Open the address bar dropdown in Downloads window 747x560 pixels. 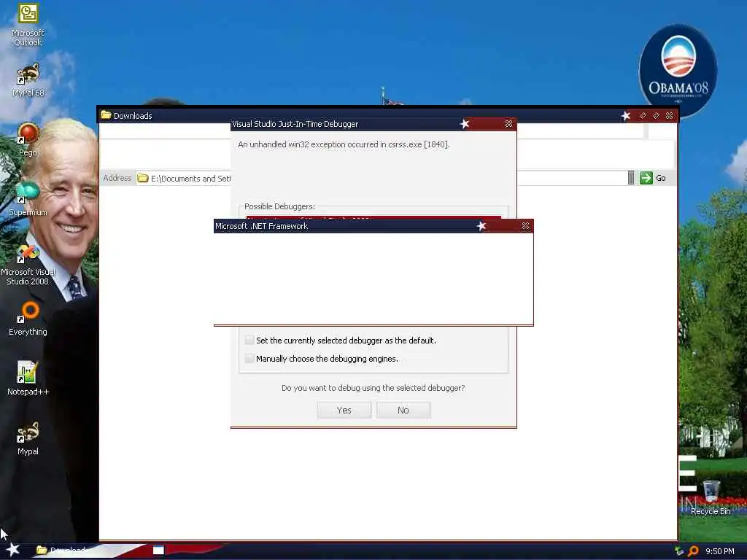631,178
